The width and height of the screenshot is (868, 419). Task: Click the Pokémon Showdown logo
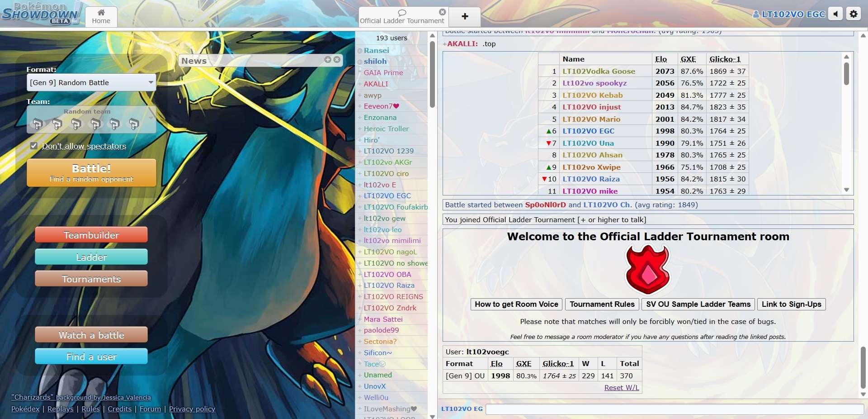pos(41,14)
